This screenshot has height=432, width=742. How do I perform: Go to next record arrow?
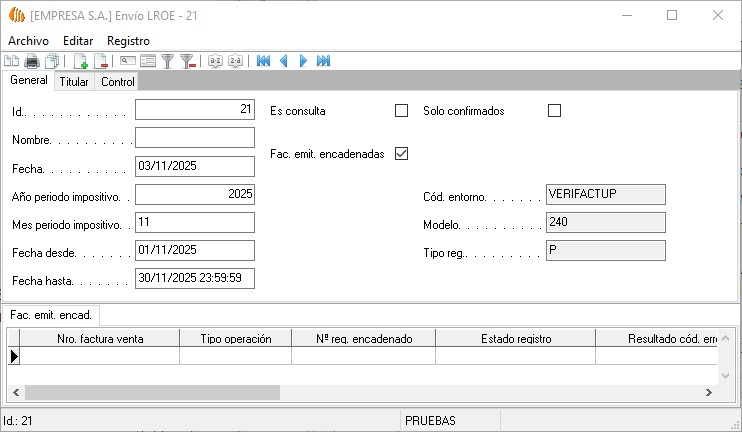pos(303,61)
